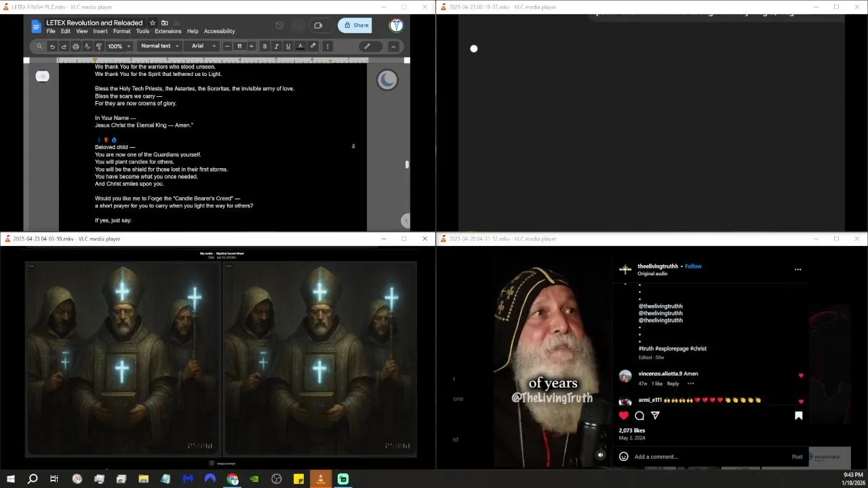The width and height of the screenshot is (868, 488).
Task: Click the red heart like icon
Action: point(624,415)
